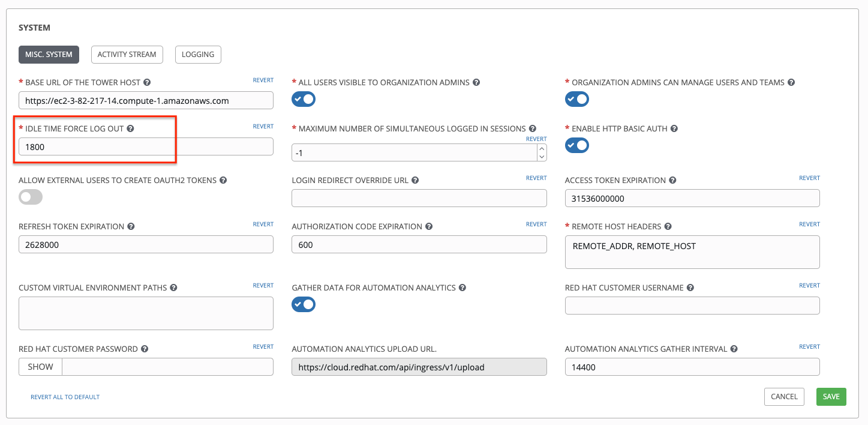Viewport: 868px width, 425px height.
Task: Toggle Enable HTTP Basic Auth switch
Action: tap(577, 145)
